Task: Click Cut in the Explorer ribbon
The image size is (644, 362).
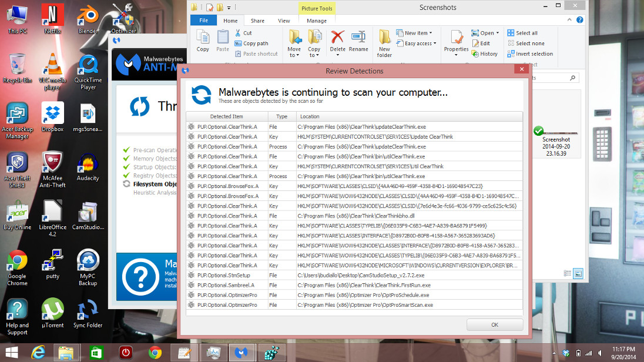Action: 243,33
